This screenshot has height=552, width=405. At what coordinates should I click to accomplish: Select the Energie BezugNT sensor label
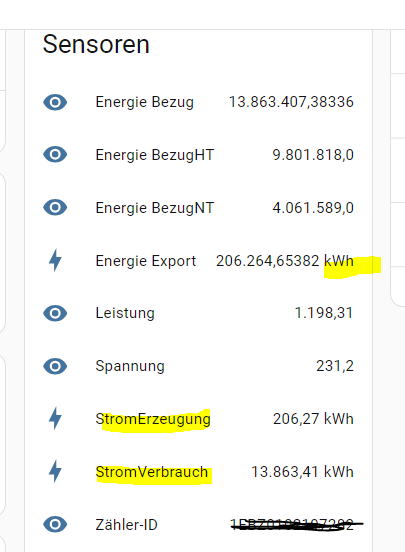coord(155,208)
